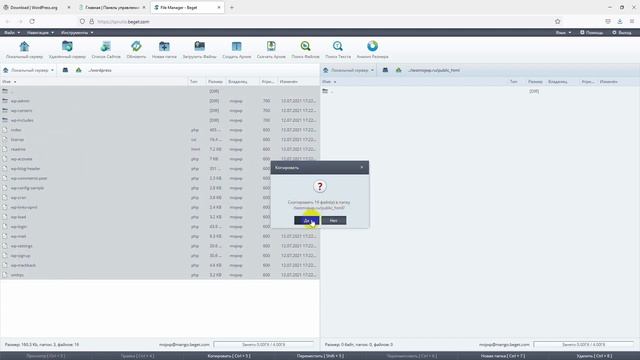Click the Создать Архив icon
This screenshot has height=360, width=640.
(x=236, y=47)
